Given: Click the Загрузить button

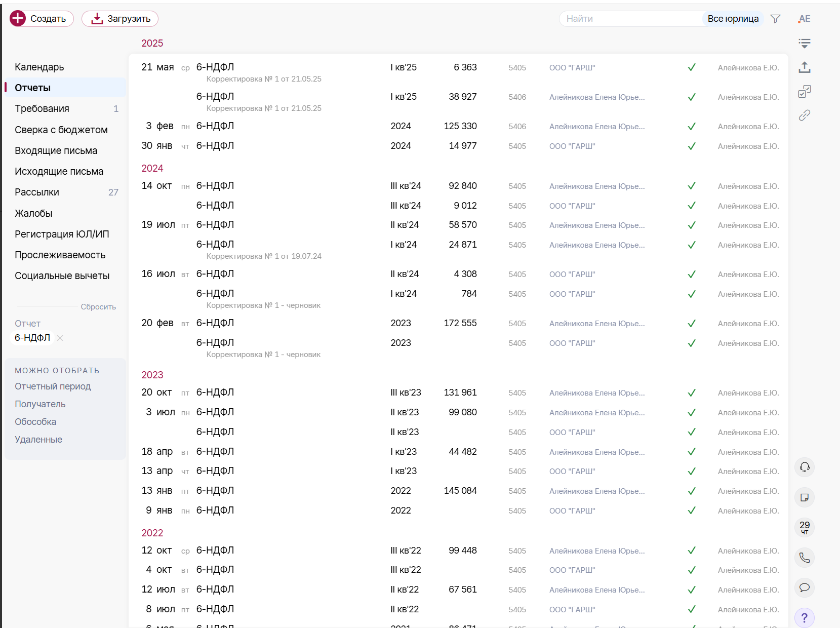Looking at the screenshot, I should coord(120,19).
